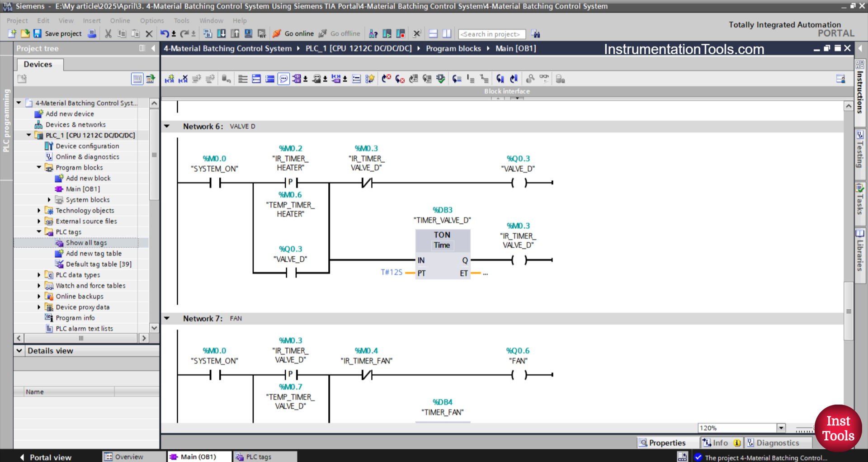Click Show all tags in project tree

pos(86,242)
